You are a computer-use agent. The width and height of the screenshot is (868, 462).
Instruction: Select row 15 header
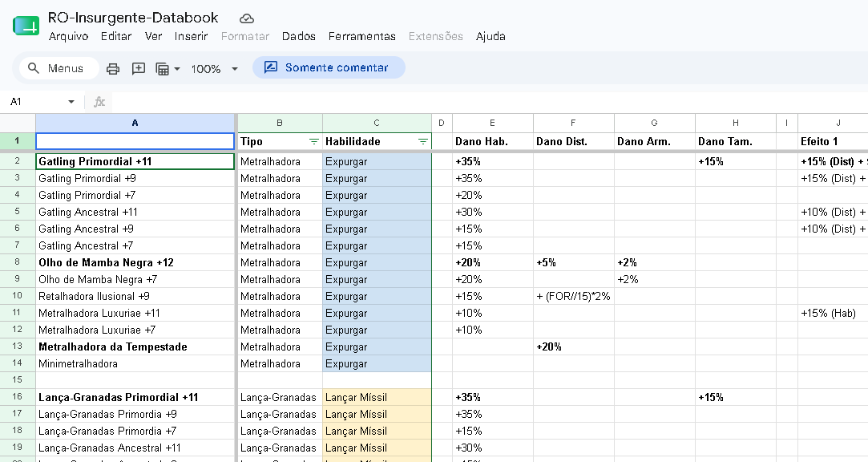point(17,380)
